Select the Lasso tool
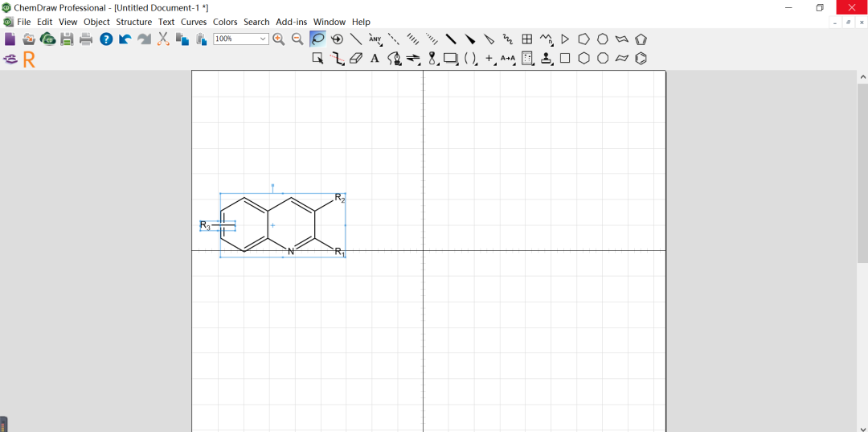This screenshot has width=868, height=432. coord(317,39)
